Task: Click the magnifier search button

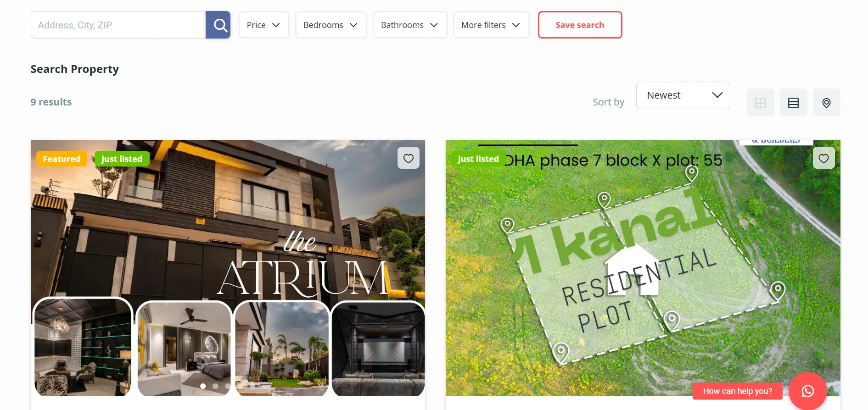Action: click(x=218, y=25)
